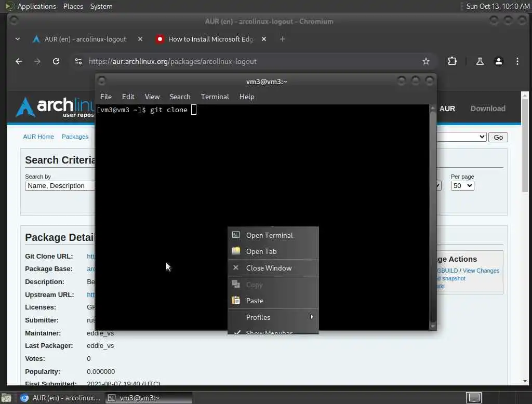
Task: Open the System menu
Action: pyautogui.click(x=101, y=6)
